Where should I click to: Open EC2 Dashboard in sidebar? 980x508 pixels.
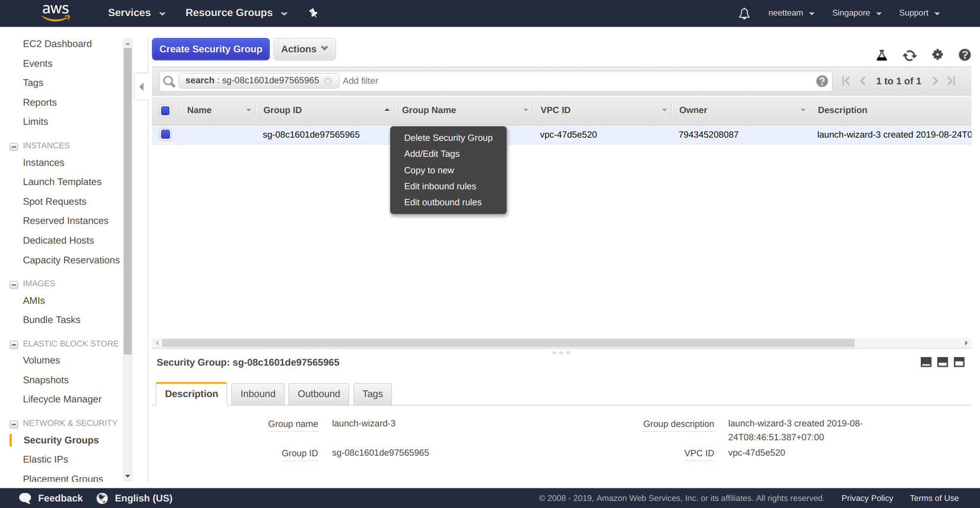(58, 44)
